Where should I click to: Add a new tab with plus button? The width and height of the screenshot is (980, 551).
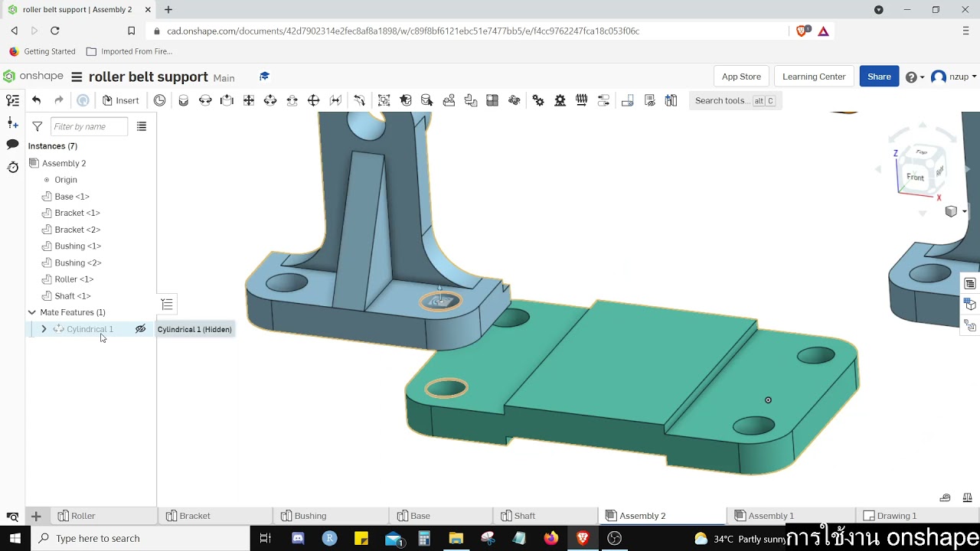36,516
